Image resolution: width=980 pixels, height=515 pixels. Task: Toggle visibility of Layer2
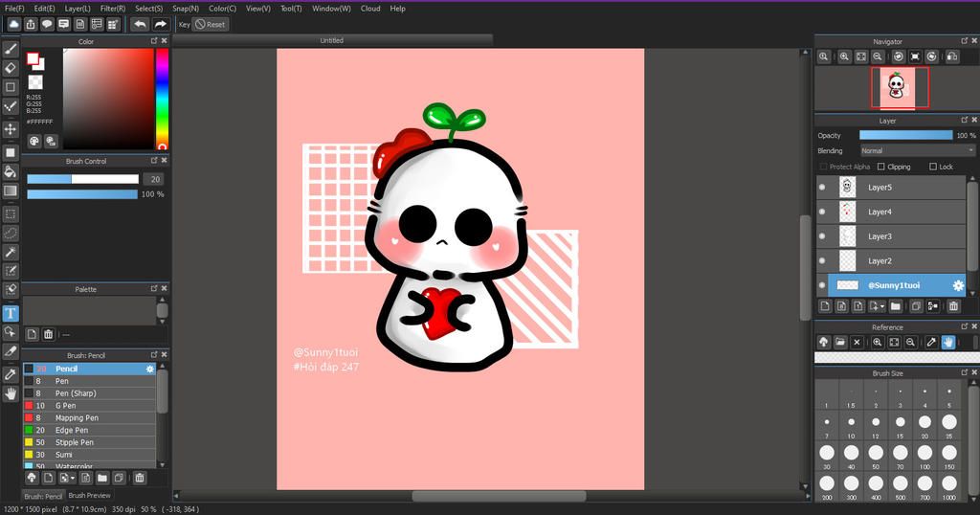point(822,260)
